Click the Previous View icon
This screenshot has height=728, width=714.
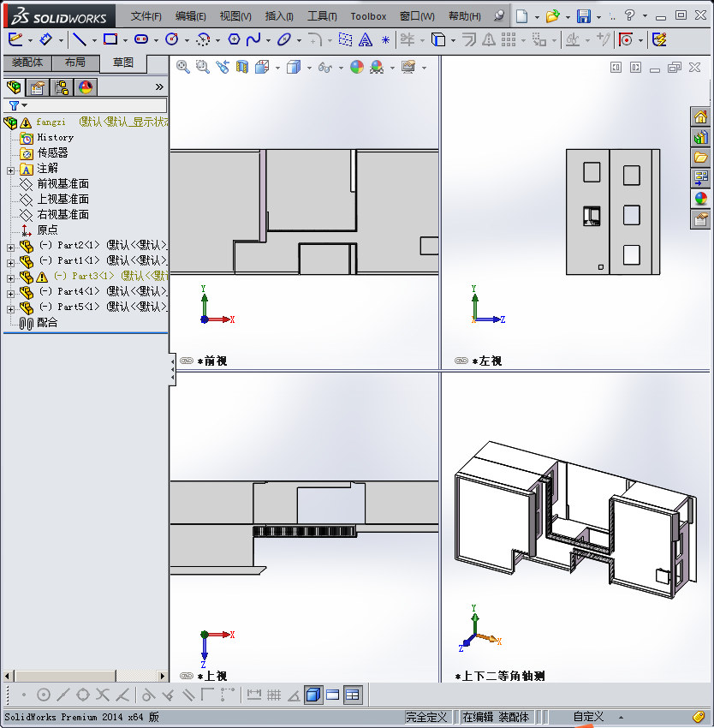pos(223,68)
